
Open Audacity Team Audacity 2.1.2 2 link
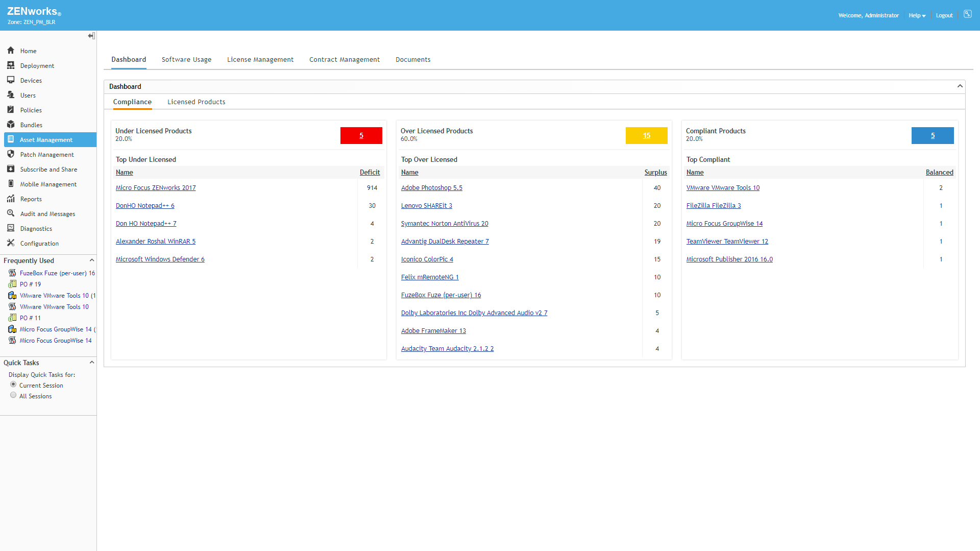click(x=447, y=349)
